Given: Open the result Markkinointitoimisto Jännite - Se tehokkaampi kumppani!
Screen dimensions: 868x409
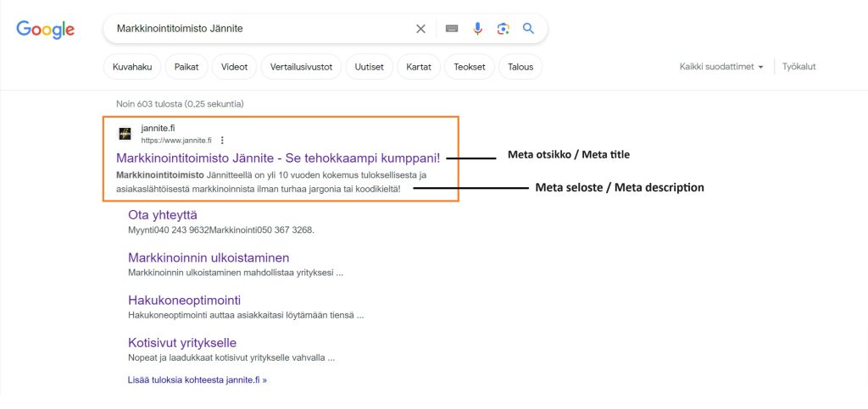Looking at the screenshot, I should click(278, 158).
